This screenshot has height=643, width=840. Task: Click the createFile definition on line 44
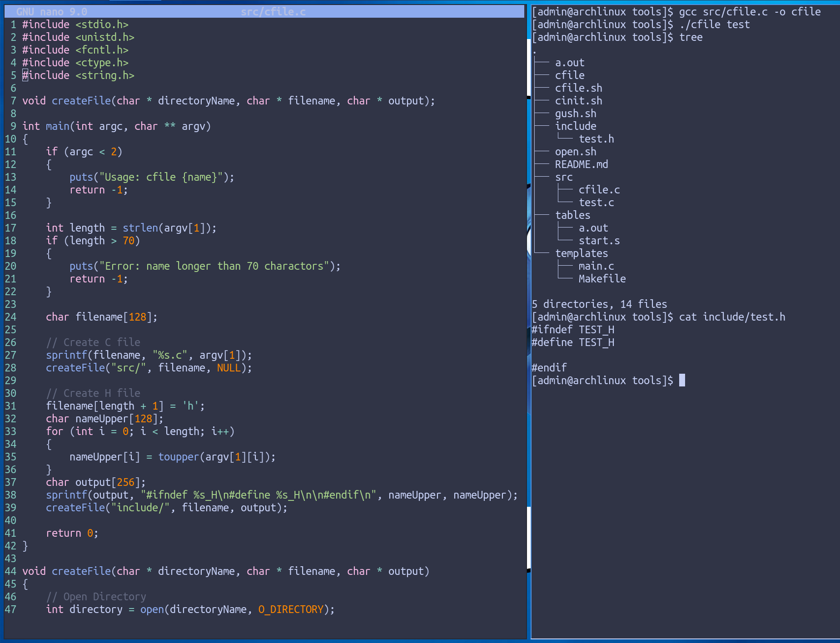(226, 571)
